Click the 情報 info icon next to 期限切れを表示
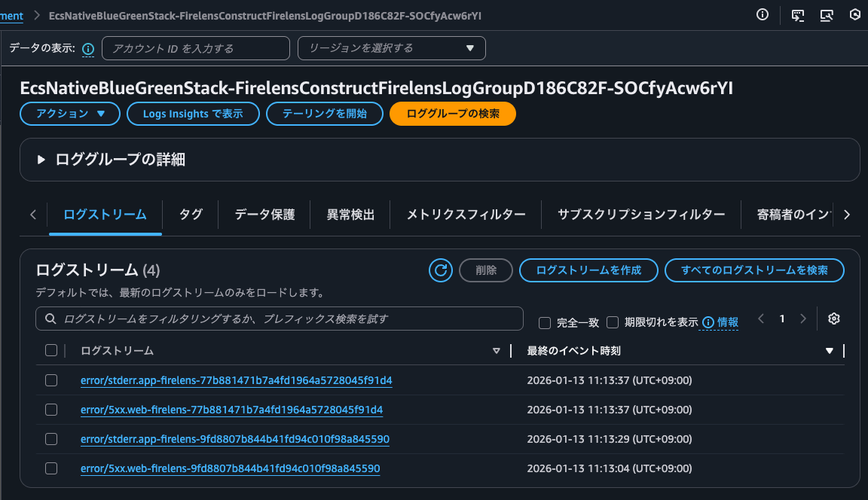Image resolution: width=868 pixels, height=500 pixels. point(707,322)
